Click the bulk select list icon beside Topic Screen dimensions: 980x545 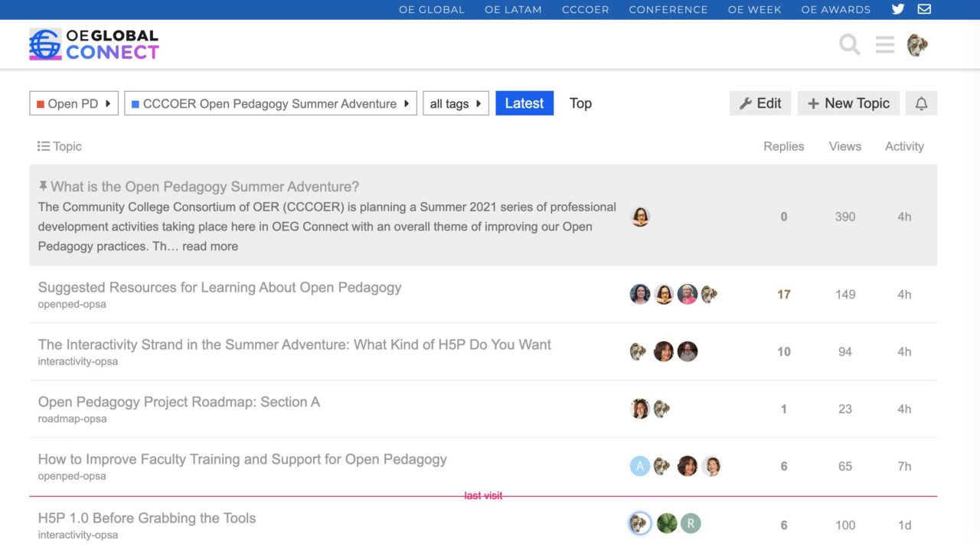[44, 146]
